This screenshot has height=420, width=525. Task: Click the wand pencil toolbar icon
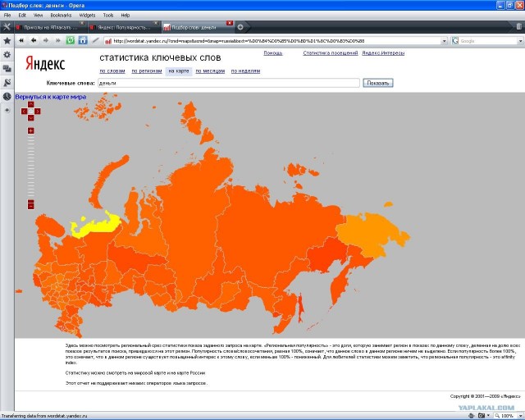tap(95, 40)
